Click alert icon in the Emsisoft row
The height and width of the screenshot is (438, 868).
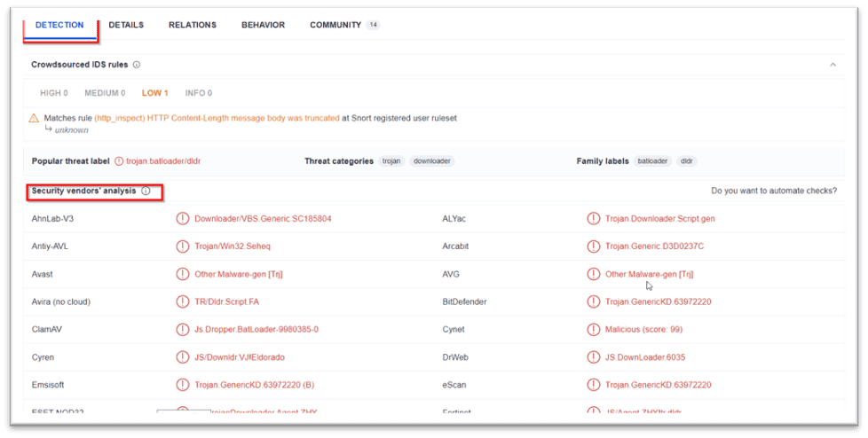[182, 384]
